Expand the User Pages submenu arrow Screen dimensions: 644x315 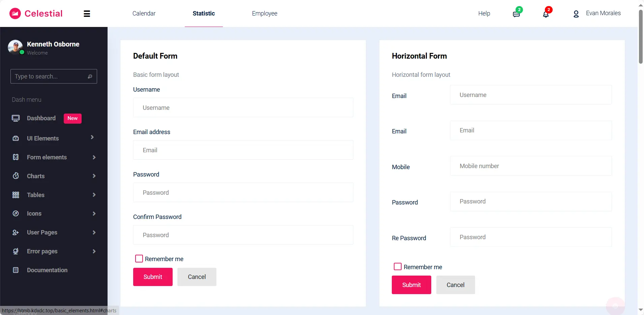point(94,232)
